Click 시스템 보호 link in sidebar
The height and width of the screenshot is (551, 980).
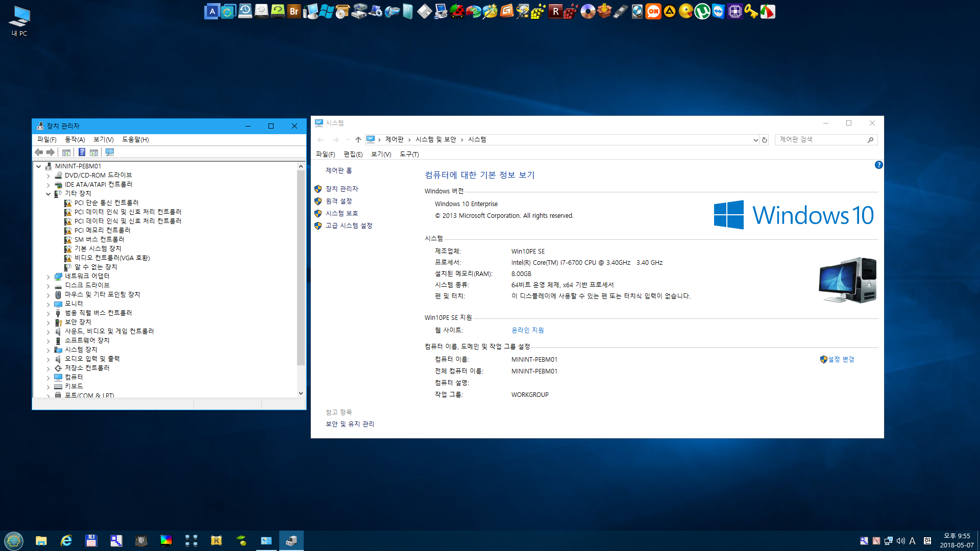tap(342, 213)
